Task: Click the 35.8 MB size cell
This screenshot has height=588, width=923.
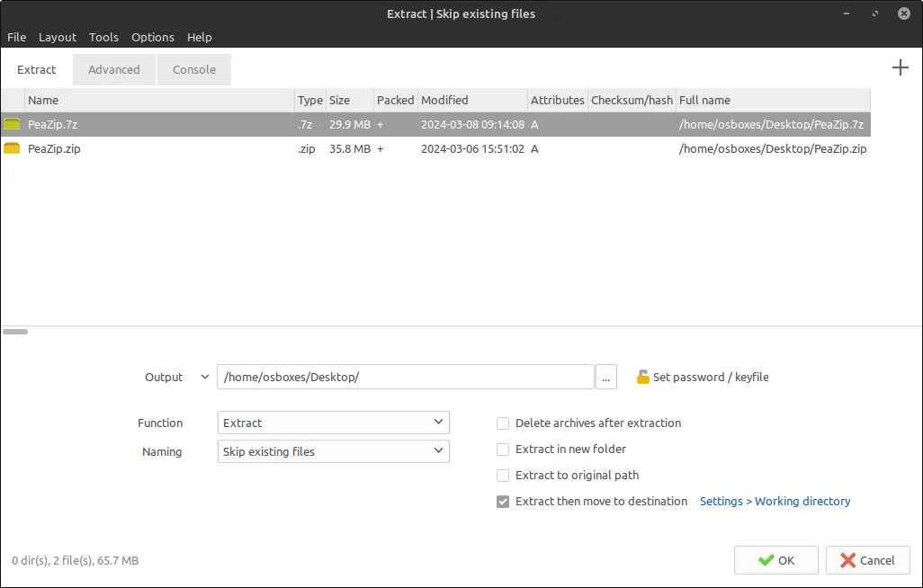Action: coord(350,149)
